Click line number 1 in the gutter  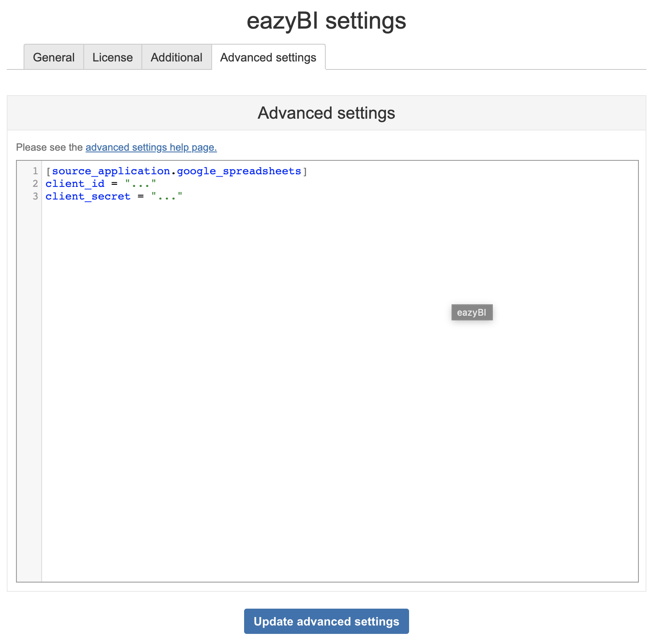[35, 171]
